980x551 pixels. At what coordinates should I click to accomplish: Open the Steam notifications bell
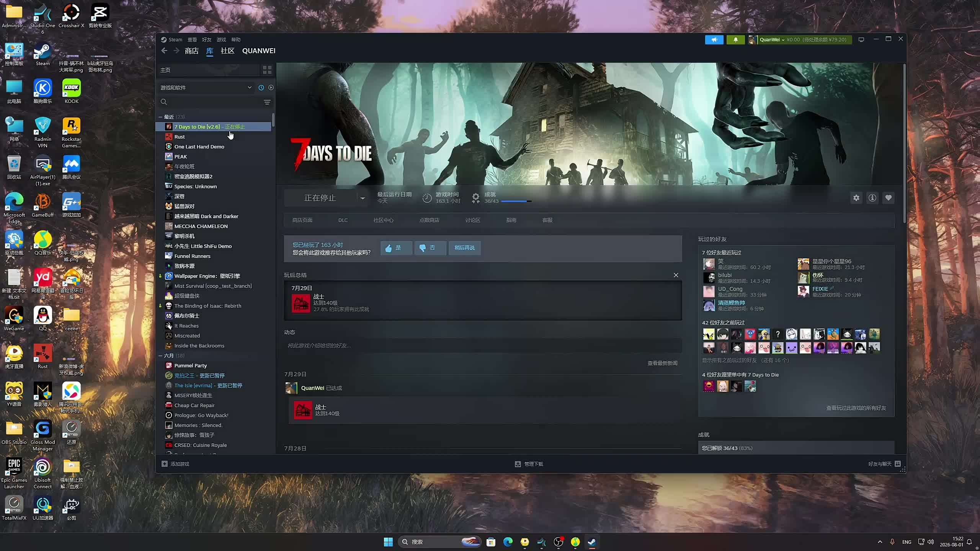[x=735, y=40]
